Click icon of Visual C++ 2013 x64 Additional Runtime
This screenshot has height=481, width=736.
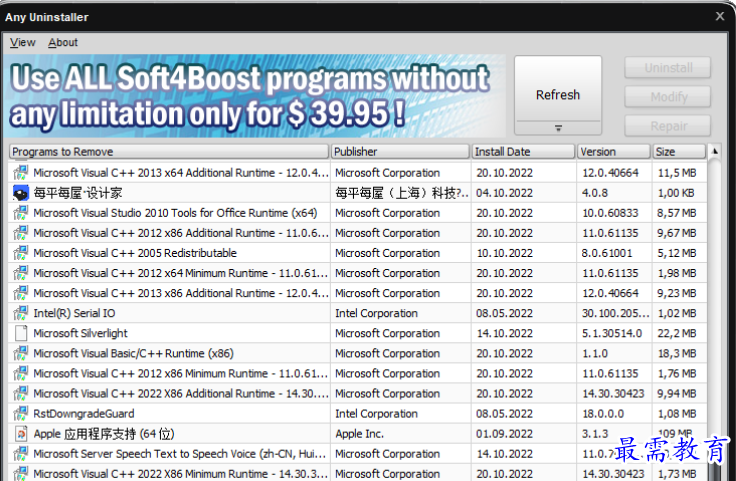(20, 173)
